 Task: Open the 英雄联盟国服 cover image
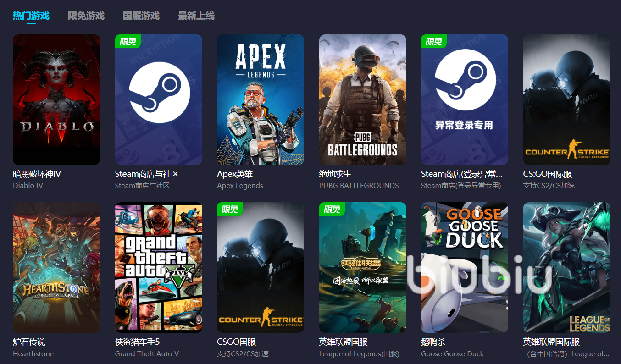pos(363,267)
